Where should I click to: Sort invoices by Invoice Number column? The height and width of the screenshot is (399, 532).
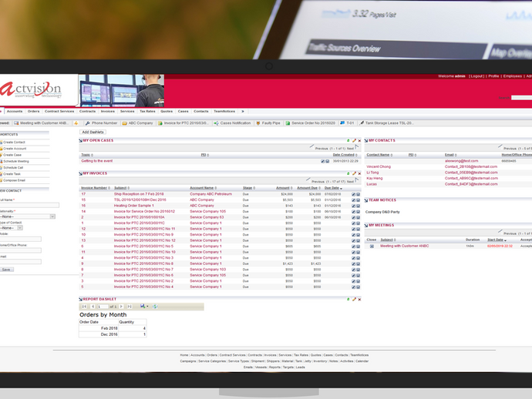(x=94, y=188)
